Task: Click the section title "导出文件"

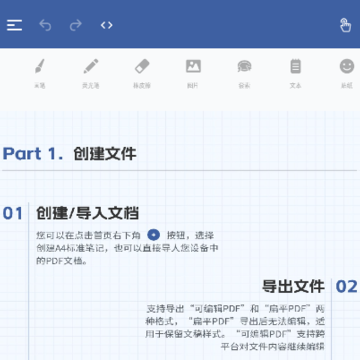Action: (x=293, y=286)
